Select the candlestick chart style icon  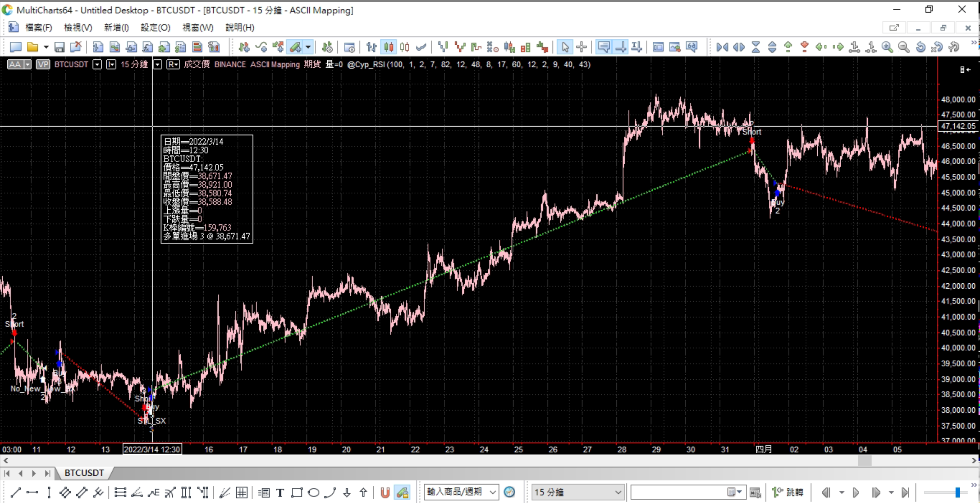point(388,47)
